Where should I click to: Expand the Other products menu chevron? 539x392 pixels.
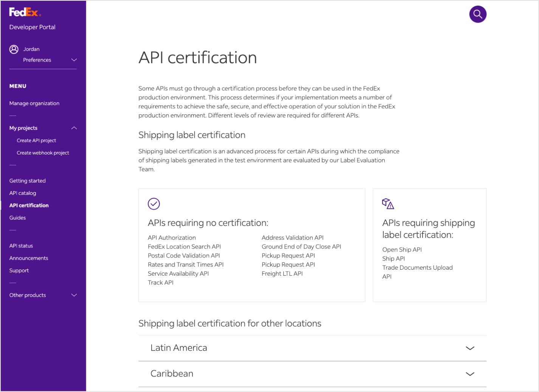(x=74, y=295)
